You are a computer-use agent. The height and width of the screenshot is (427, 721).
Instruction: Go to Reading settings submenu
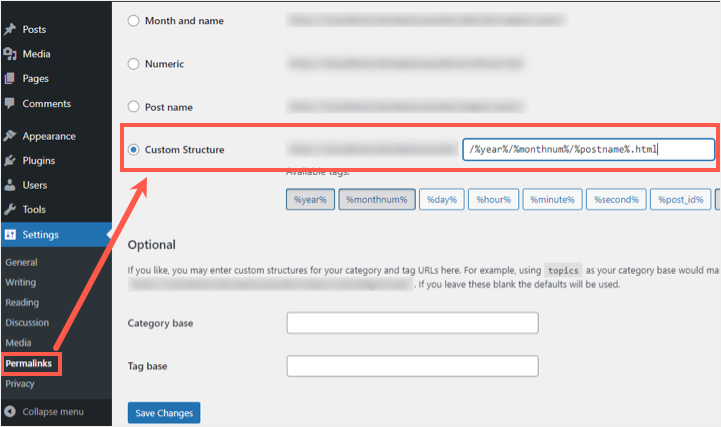tap(22, 302)
